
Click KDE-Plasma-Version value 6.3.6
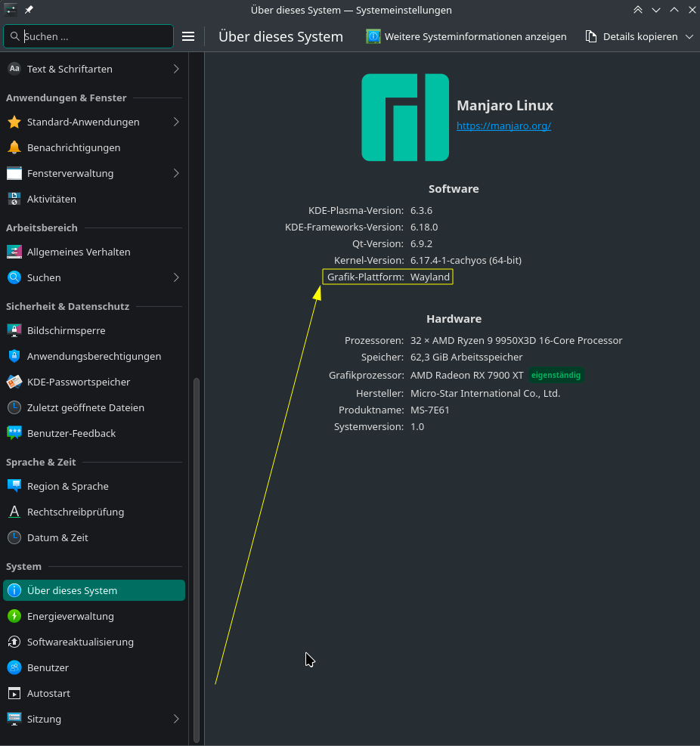(421, 210)
